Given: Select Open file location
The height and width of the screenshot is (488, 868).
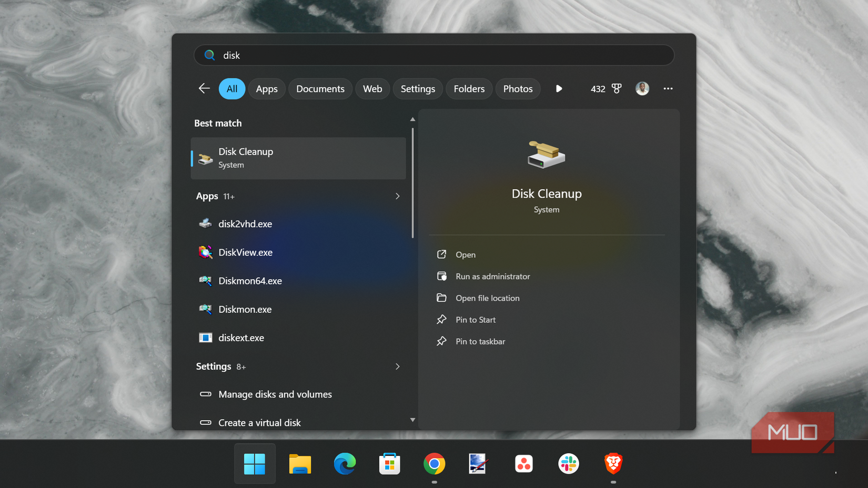Looking at the screenshot, I should (x=488, y=298).
